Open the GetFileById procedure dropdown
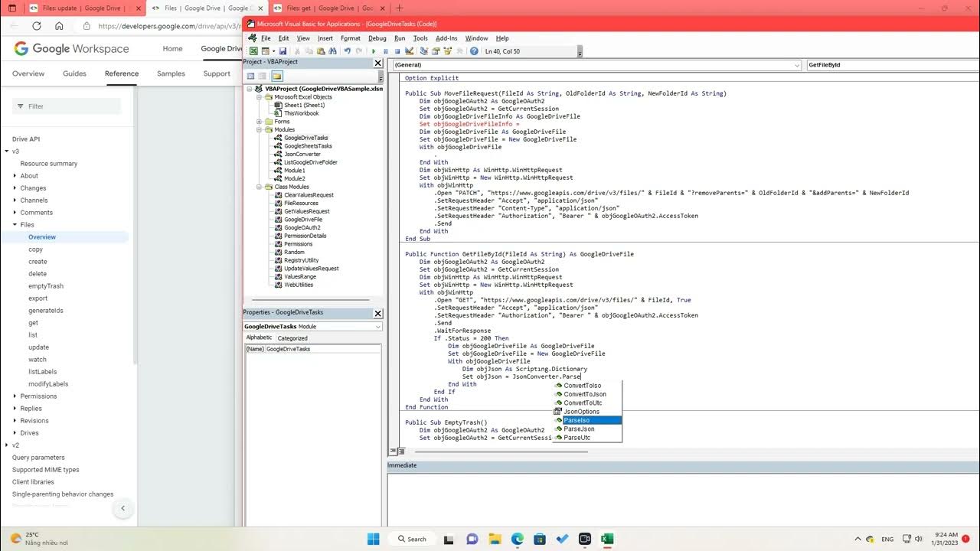Viewport: 980px width, 551px height. click(893, 65)
